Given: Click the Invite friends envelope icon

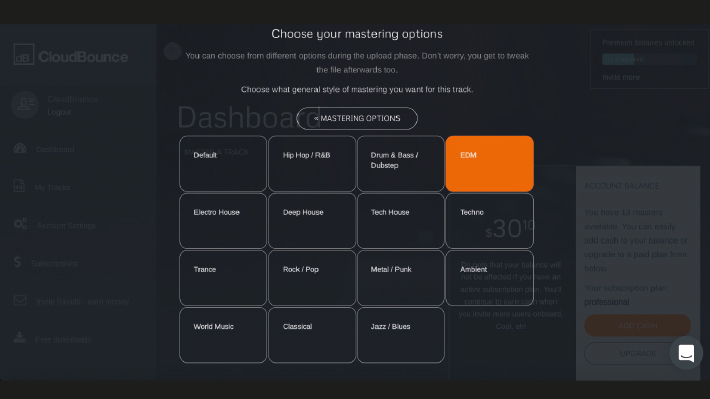Looking at the screenshot, I should pos(20,300).
